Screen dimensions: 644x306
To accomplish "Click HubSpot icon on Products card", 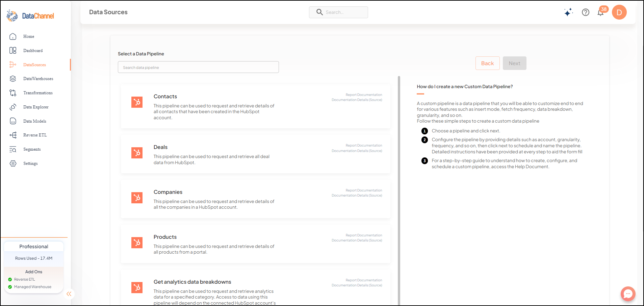I will (137, 243).
